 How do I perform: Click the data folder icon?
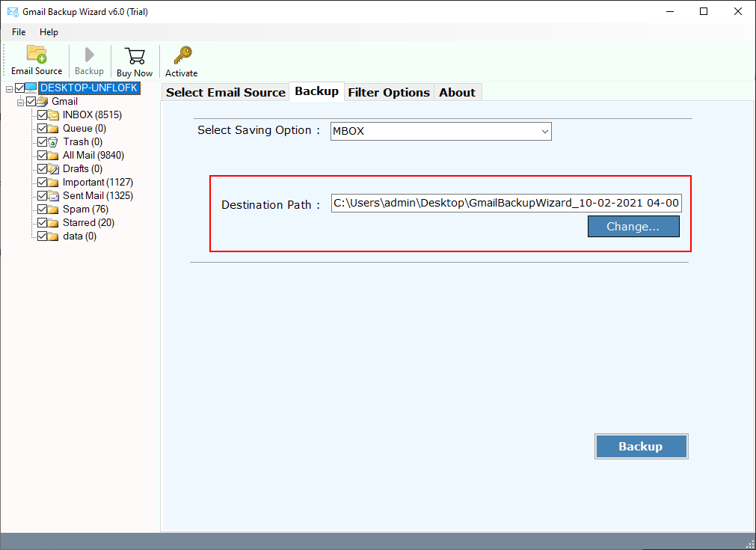tap(54, 236)
